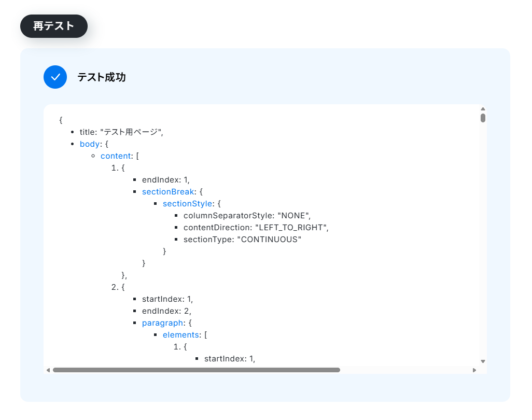
Task: Collapse the sectionStyle key
Action: point(187,204)
